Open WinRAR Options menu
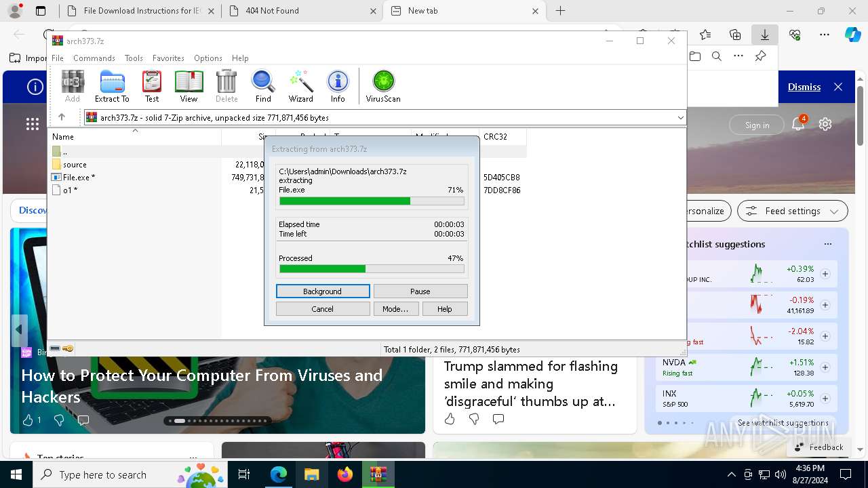 208,58
